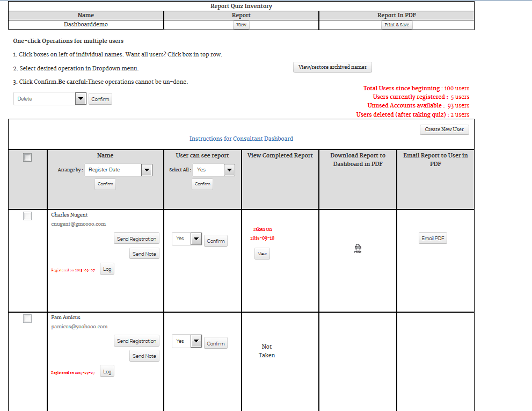Click Send Note for Pam Amicus
This screenshot has height=411, width=532.
pyautogui.click(x=144, y=356)
